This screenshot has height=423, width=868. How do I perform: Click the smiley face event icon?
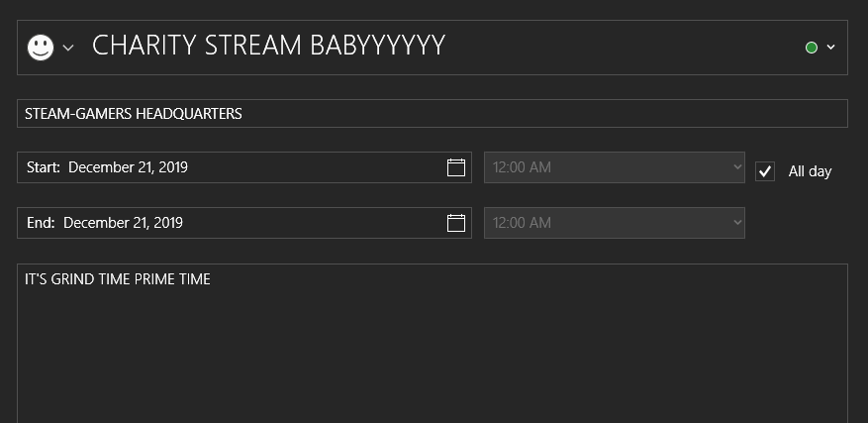pyautogui.click(x=41, y=48)
